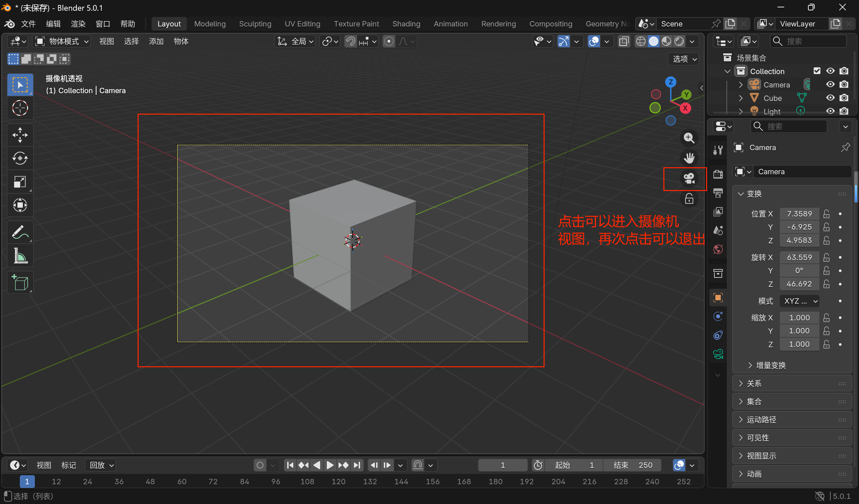Select the Rotate tool
The image size is (859, 504).
(x=20, y=159)
